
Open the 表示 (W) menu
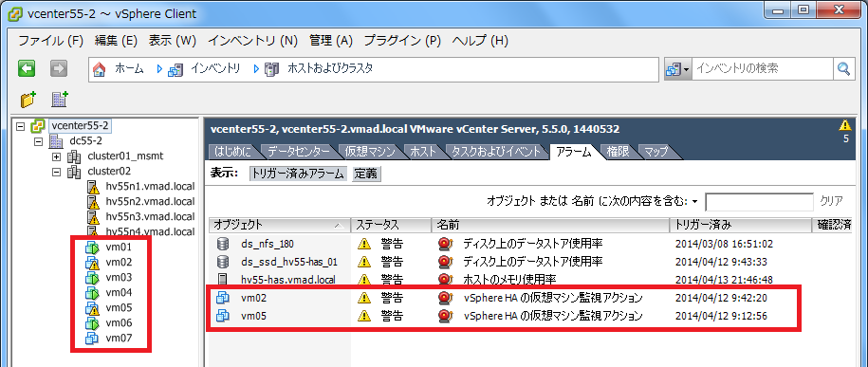[x=173, y=41]
